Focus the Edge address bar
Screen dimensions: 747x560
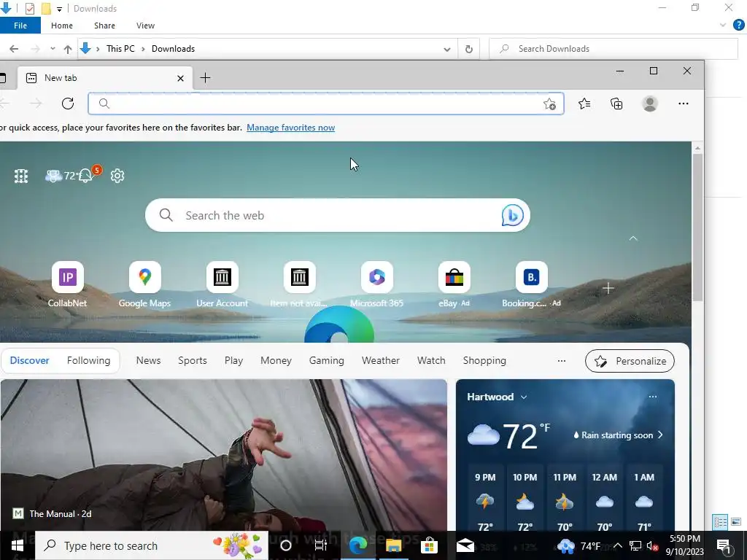pyautogui.click(x=326, y=104)
